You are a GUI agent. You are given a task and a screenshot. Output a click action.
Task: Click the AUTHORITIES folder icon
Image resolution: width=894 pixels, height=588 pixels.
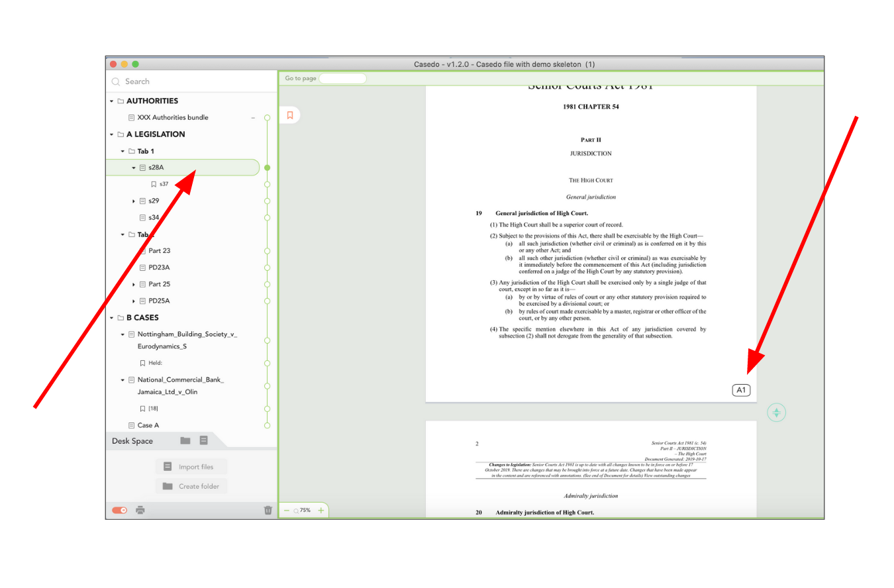click(121, 101)
